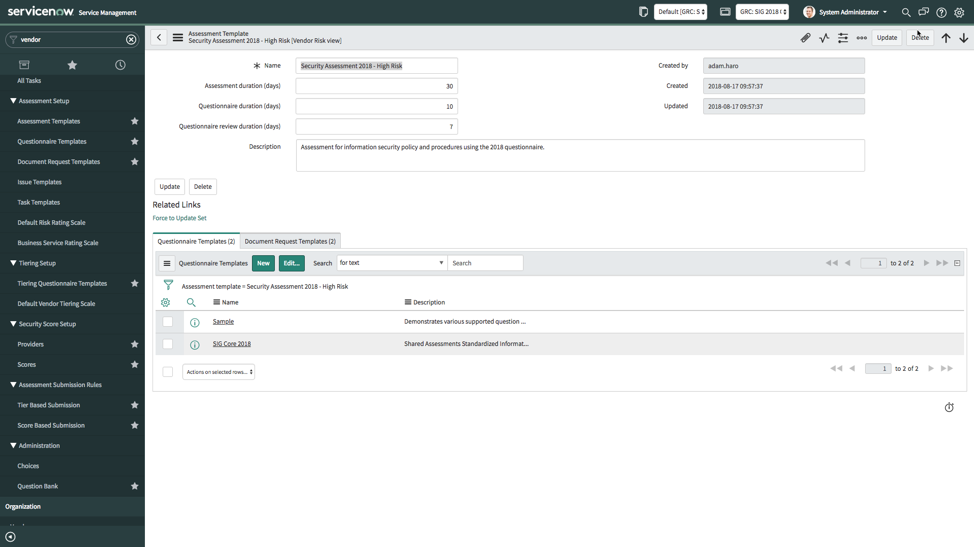Click the green New button
Screen dimensions: 974x547
tap(263, 263)
